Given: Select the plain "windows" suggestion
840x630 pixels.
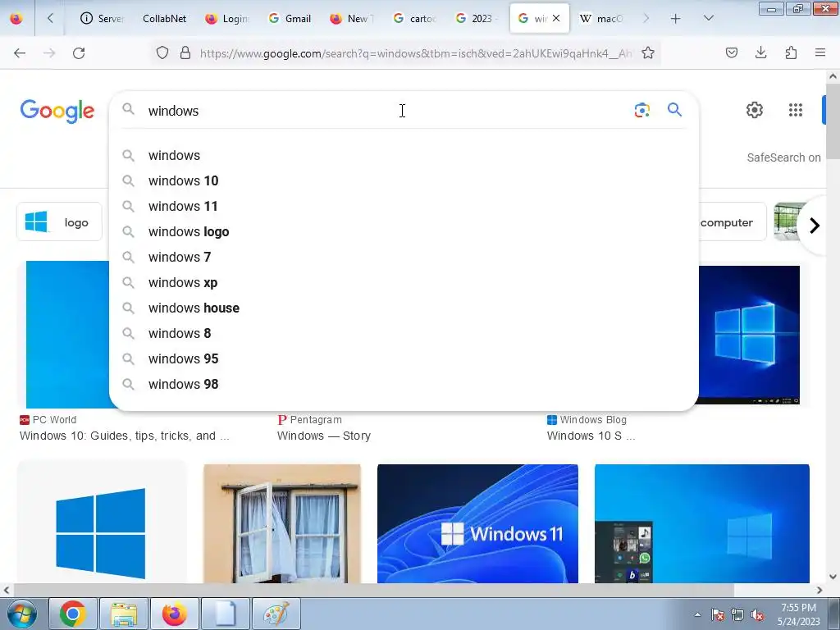Looking at the screenshot, I should point(404,155).
